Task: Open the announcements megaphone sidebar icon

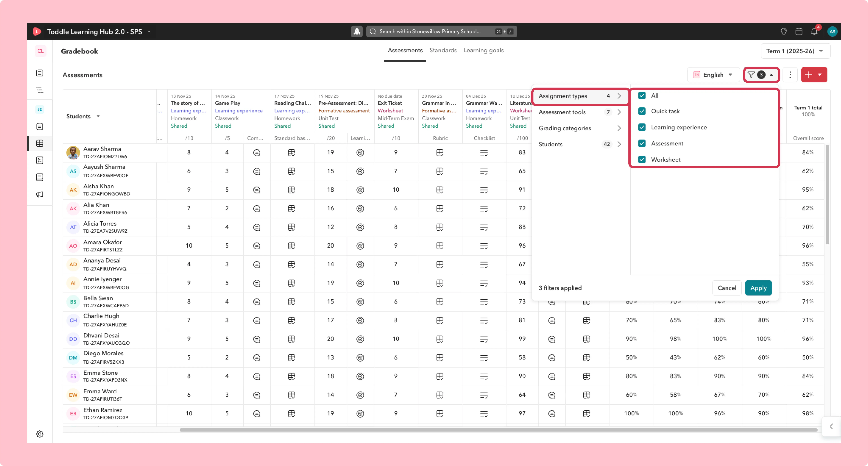Action: (40, 194)
